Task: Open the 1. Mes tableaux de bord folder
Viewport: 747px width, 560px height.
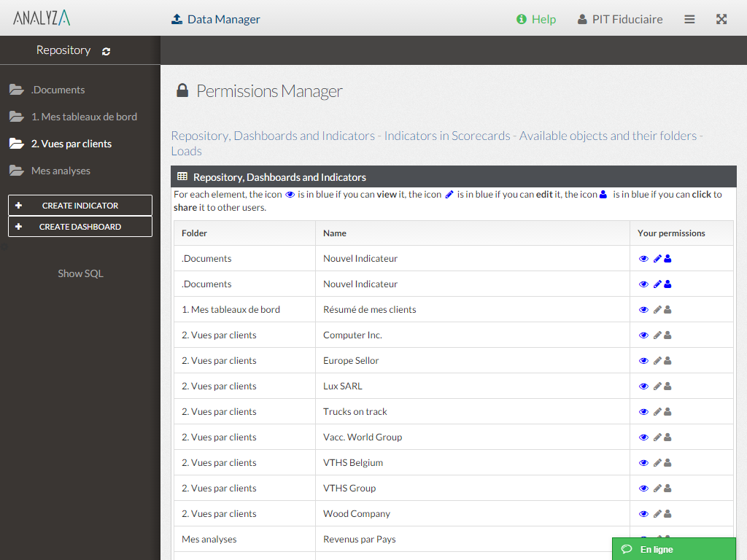Action: (x=73, y=117)
